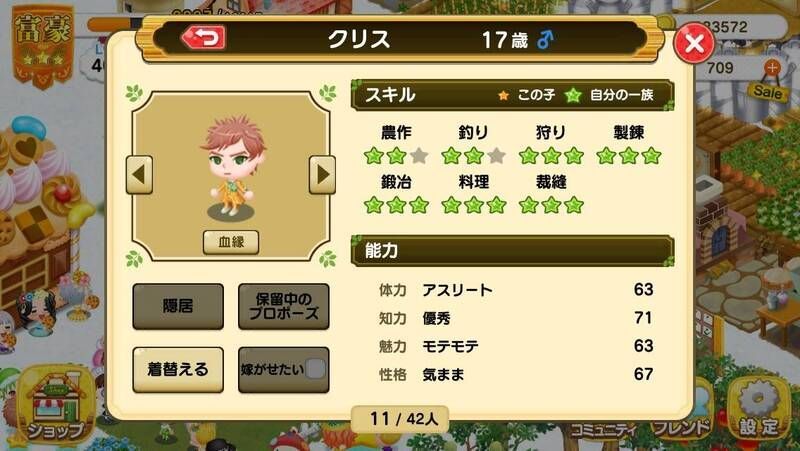Open the 設定 settings gear icon
The width and height of the screenshot is (800, 451).
[x=758, y=409]
